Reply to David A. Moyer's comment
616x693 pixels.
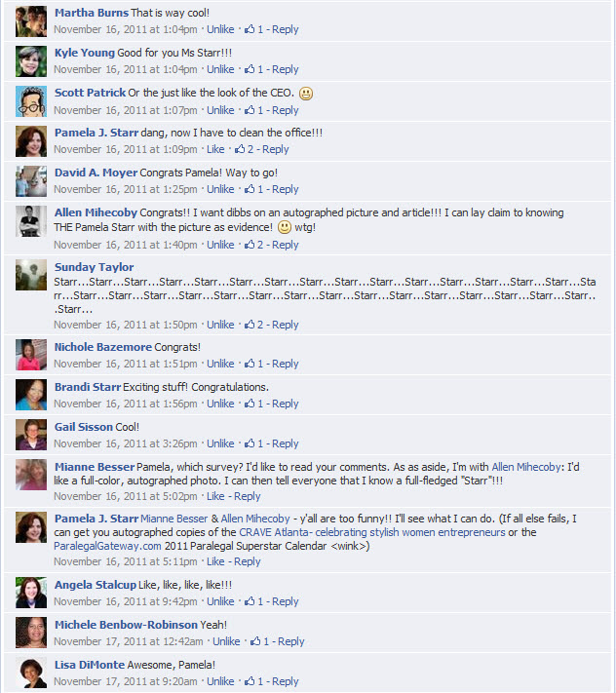point(285,189)
